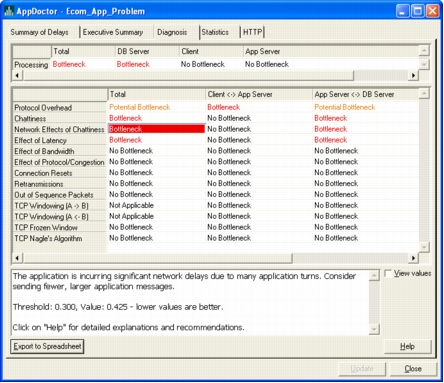Click the Network Effects of Chattiness row header

pyautogui.click(x=60, y=129)
